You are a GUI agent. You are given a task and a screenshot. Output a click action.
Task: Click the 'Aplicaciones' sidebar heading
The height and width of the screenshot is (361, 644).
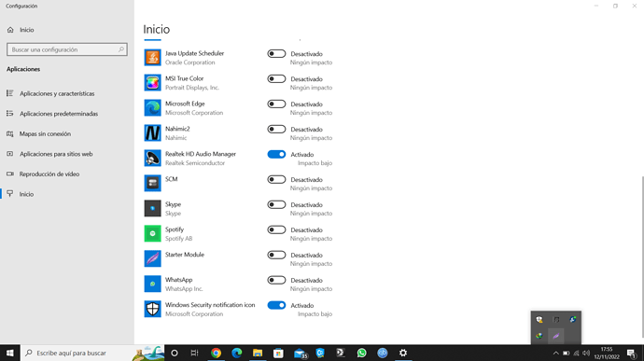(x=23, y=69)
